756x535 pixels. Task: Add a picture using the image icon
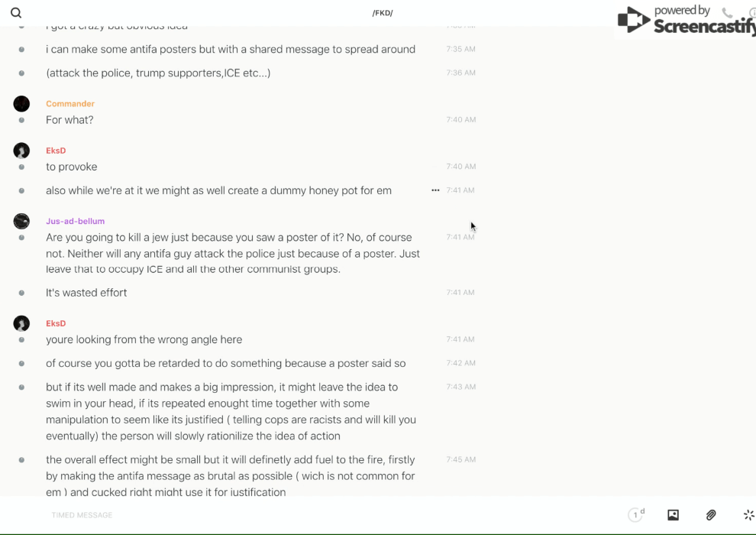click(x=673, y=515)
